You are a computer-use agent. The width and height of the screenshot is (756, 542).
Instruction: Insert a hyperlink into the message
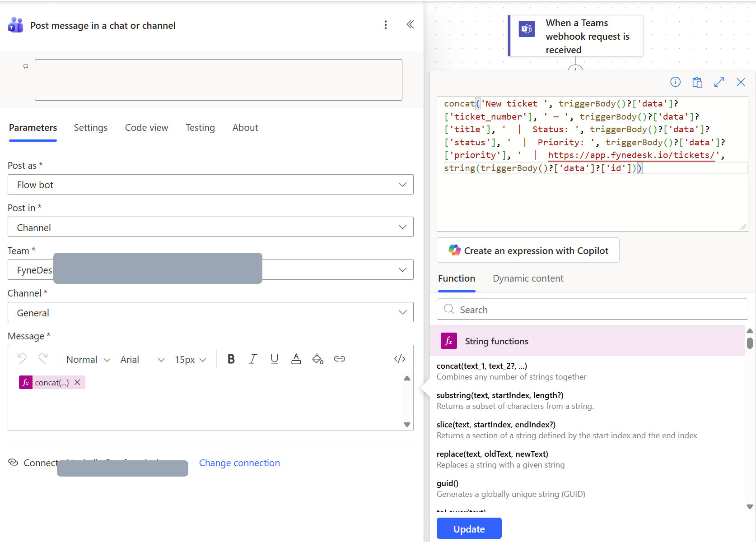pyautogui.click(x=339, y=359)
